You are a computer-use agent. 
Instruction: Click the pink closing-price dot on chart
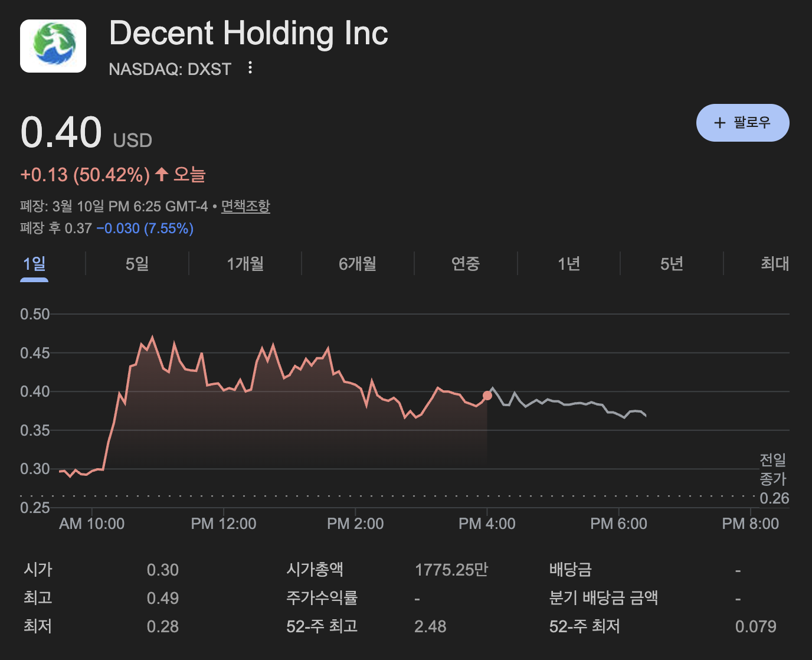(487, 396)
